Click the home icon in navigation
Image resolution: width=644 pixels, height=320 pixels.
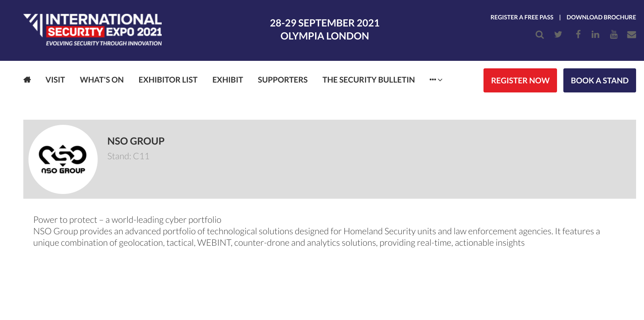click(x=27, y=80)
